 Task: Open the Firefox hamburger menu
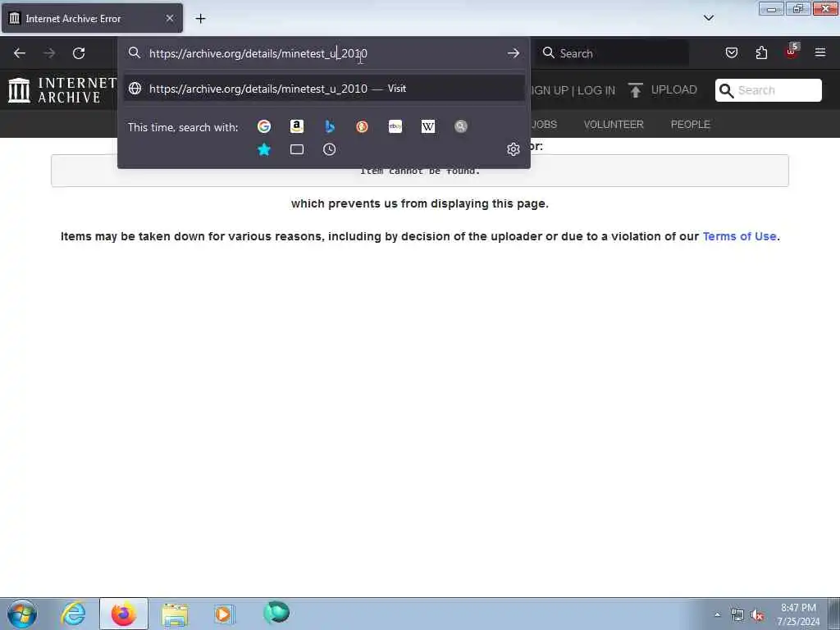820,52
